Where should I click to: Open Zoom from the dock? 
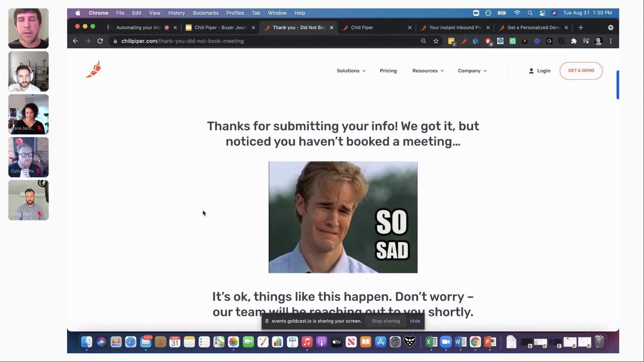[446, 342]
